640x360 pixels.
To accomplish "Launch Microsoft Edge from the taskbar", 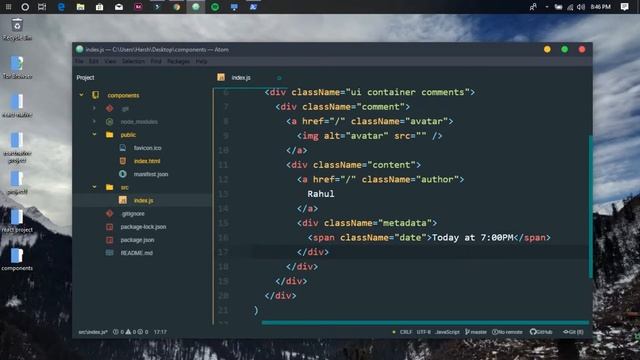I will tap(61, 7).
